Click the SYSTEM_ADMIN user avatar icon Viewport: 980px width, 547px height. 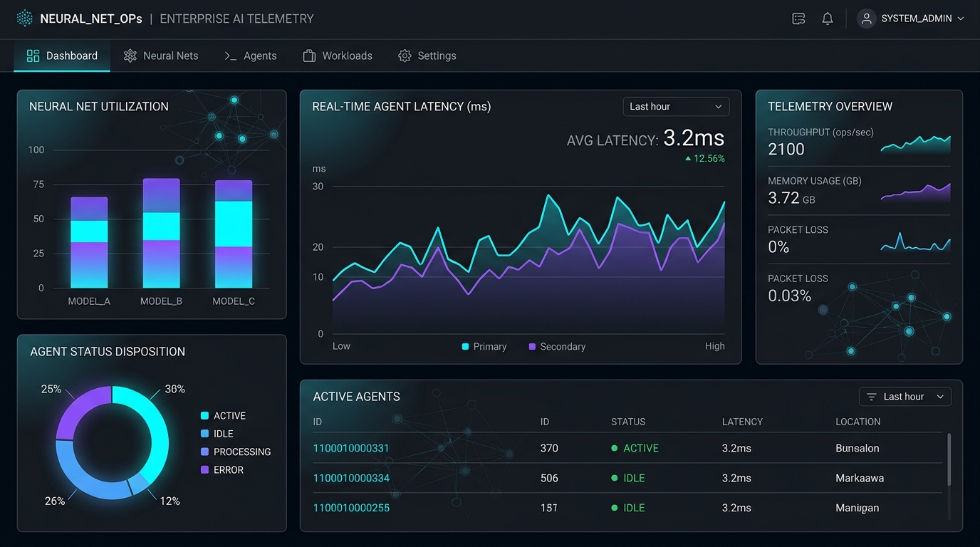click(x=866, y=19)
